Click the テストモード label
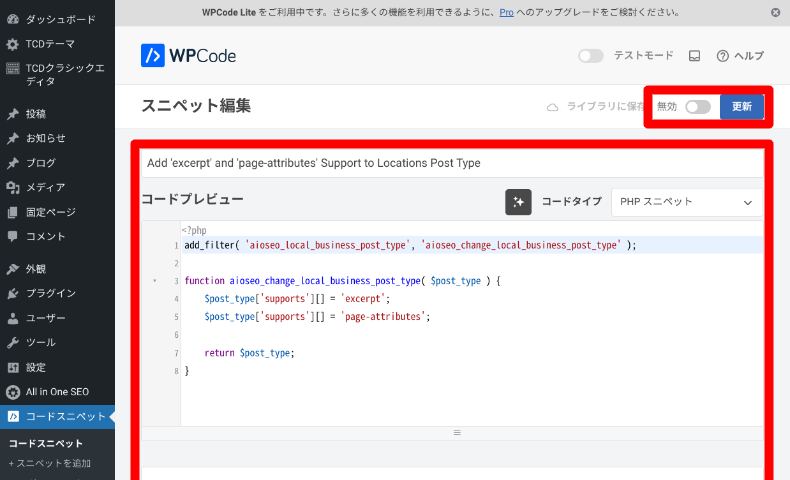Image resolution: width=790 pixels, height=480 pixels. tap(643, 55)
